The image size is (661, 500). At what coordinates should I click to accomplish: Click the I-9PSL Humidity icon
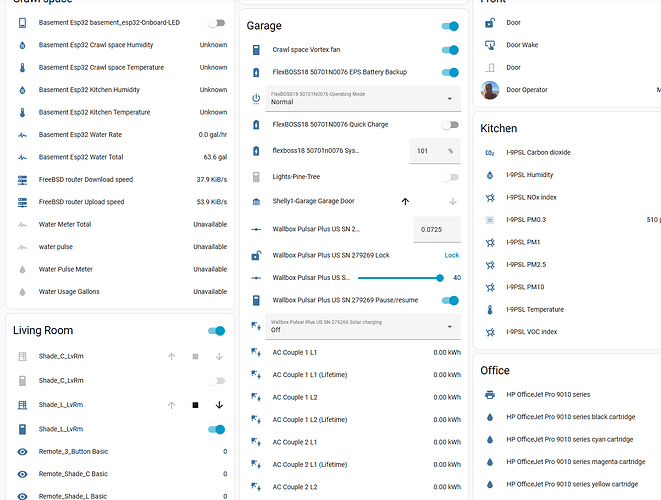(x=490, y=175)
